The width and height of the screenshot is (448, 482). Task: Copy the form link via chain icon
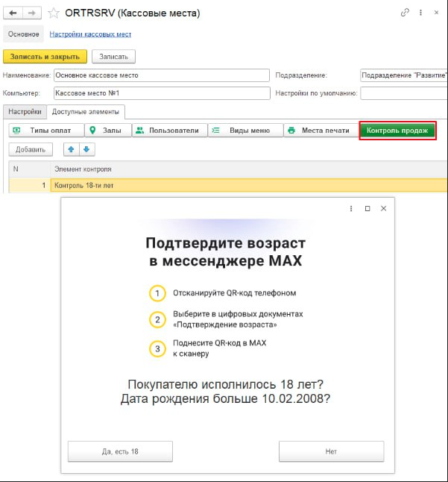coord(406,13)
